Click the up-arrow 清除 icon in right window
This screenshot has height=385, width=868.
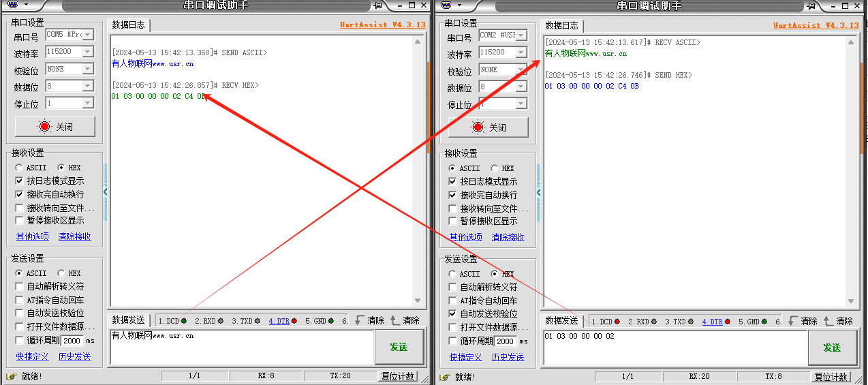[x=828, y=321]
